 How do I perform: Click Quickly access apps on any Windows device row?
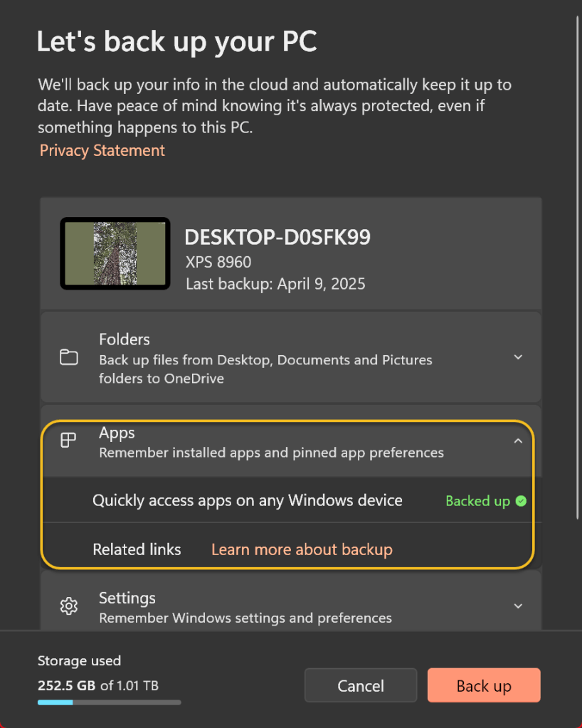247,500
